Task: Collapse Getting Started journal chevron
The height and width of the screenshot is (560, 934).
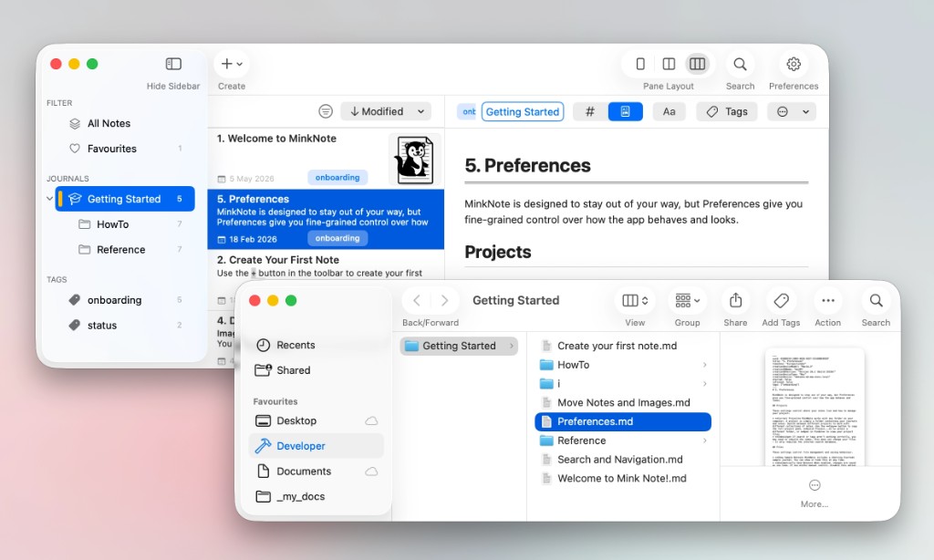Action: click(x=49, y=199)
